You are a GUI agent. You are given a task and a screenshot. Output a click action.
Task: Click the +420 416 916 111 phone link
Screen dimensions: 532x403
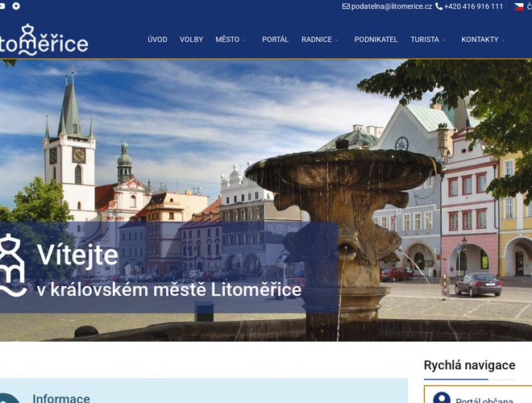tap(473, 6)
